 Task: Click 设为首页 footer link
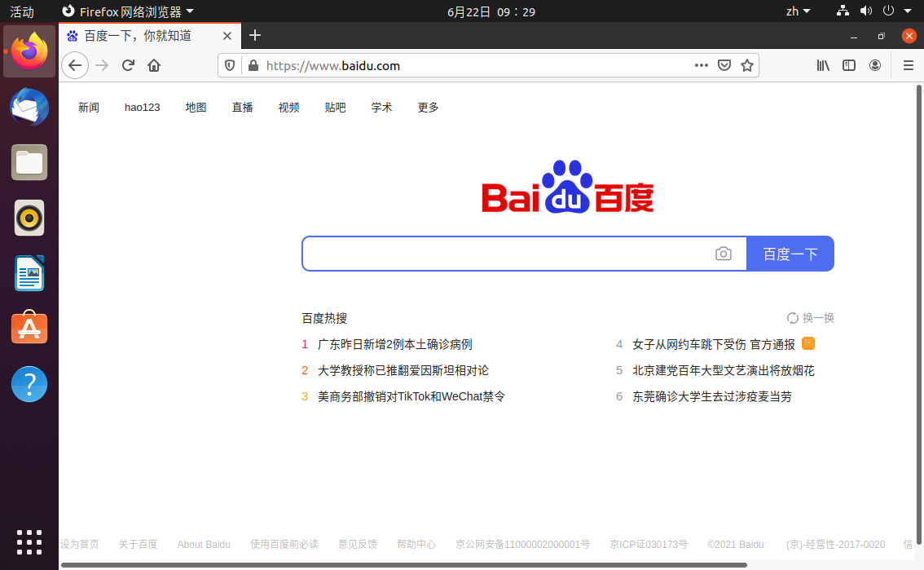click(80, 544)
